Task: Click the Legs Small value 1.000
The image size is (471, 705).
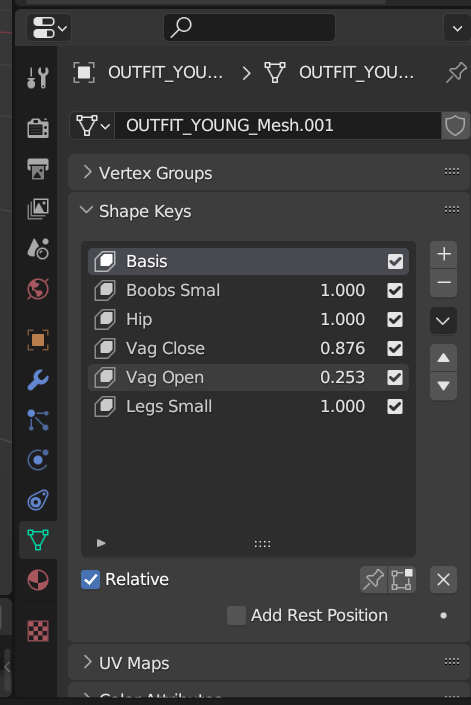Action: [x=342, y=406]
